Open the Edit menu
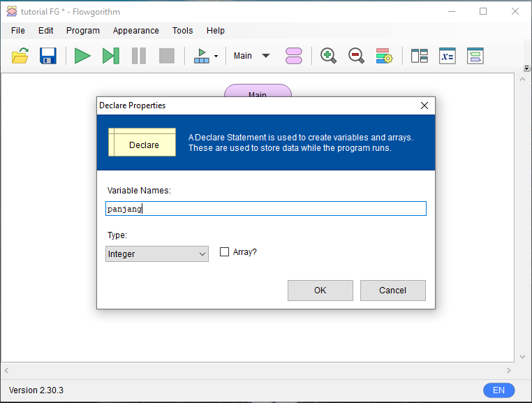This screenshot has height=403, width=532. coord(46,31)
